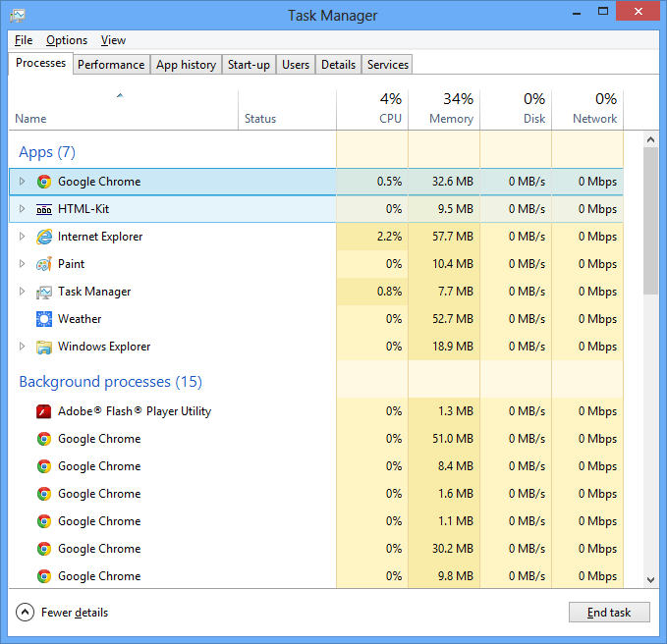Viewport: 667px width, 644px height.
Task: Click the 2.2% CPU cell
Action: [372, 237]
